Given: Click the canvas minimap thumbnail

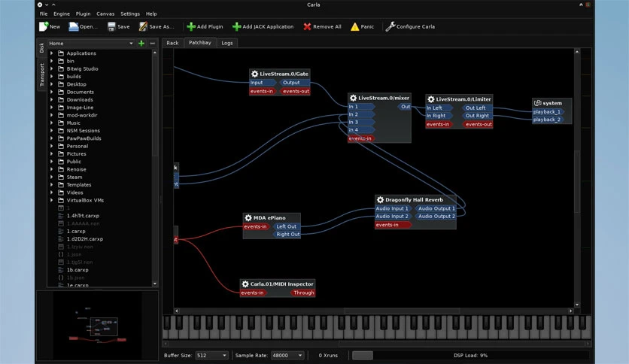Looking at the screenshot, I should [x=98, y=326].
